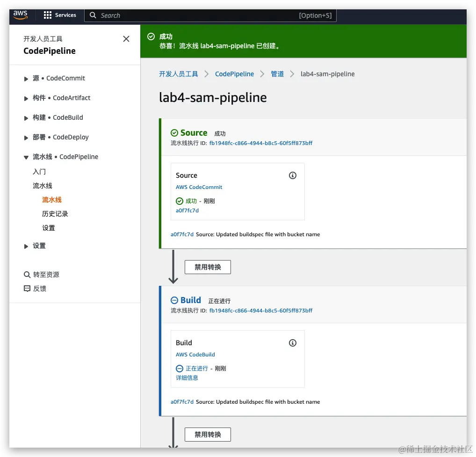The height and width of the screenshot is (457, 476).
Task: Show Build action info icon
Action: (x=293, y=343)
